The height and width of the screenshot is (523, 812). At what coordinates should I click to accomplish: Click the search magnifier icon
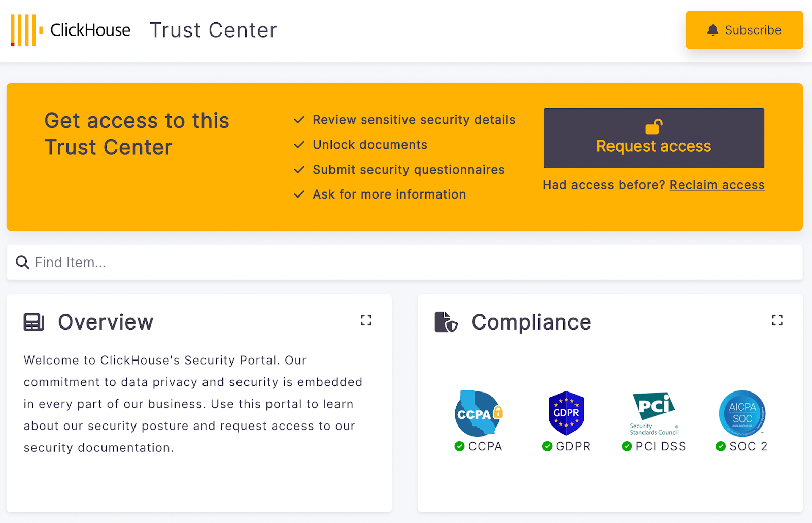22,263
